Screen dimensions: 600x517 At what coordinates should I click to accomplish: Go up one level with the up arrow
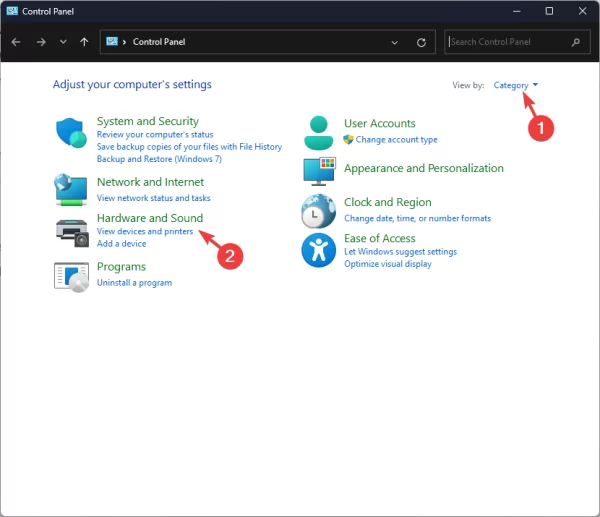pyautogui.click(x=84, y=42)
